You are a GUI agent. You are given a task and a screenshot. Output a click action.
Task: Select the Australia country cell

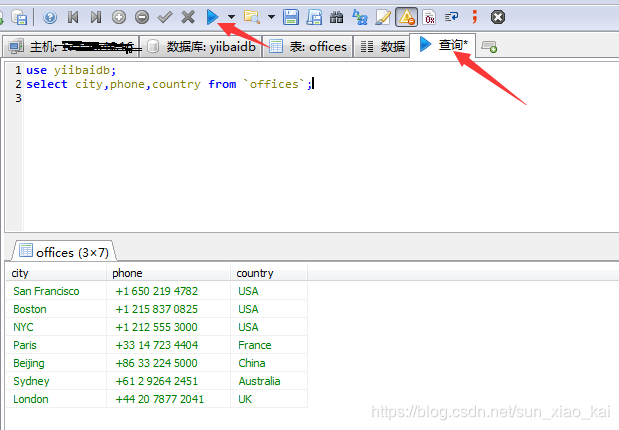pos(269,381)
